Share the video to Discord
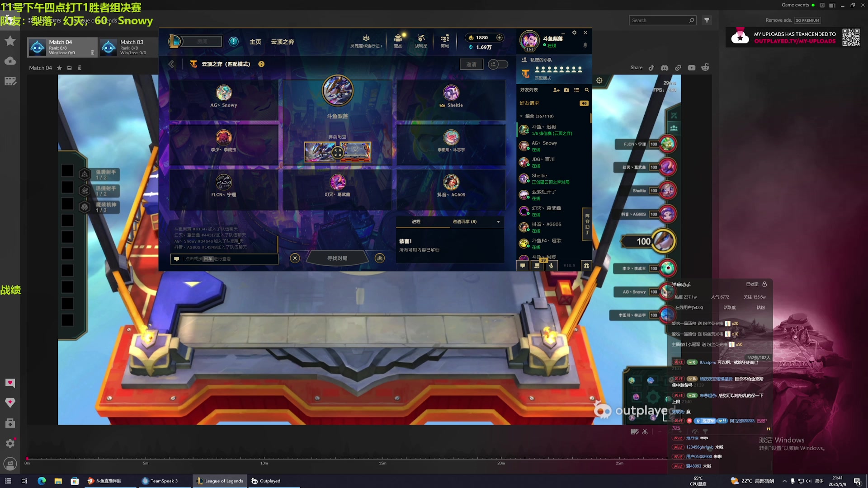Screen dimensions: 868x488 click(x=665, y=68)
